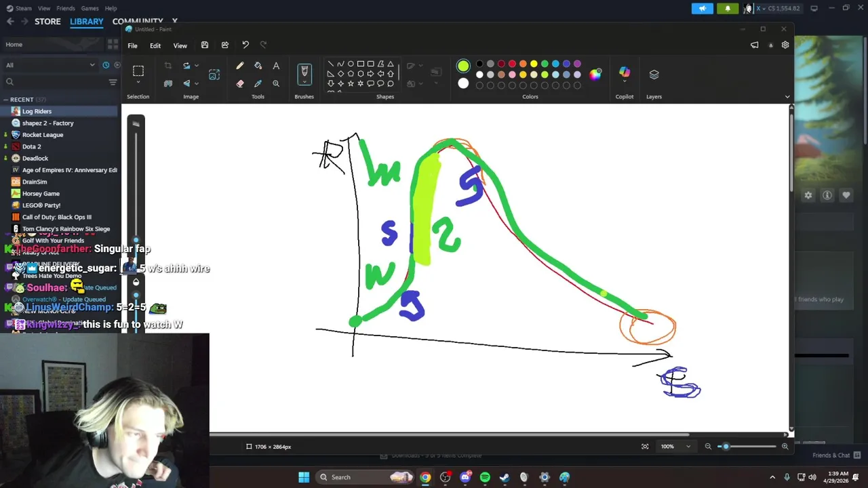The height and width of the screenshot is (488, 868).
Task: Click the zoom out magnifier in status bar
Action: click(708, 446)
